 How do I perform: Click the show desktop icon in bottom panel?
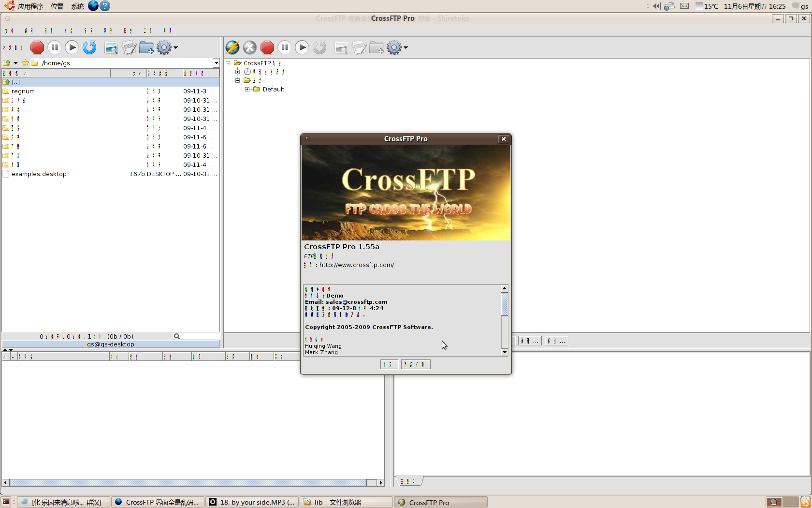(x=6, y=502)
